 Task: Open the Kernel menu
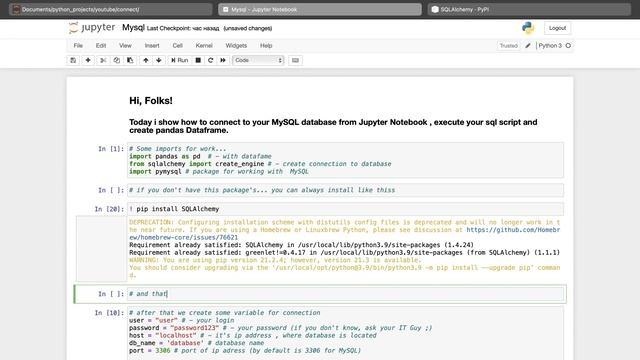[204, 46]
